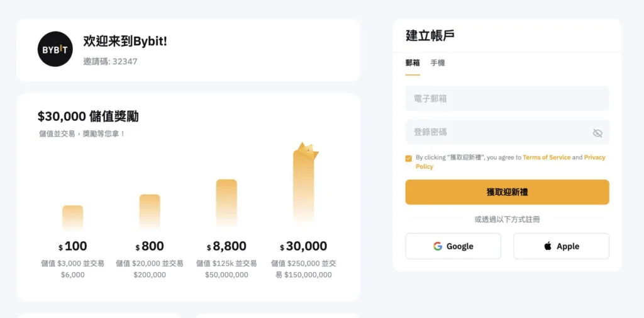Click the Google logo icon

pos(438,246)
